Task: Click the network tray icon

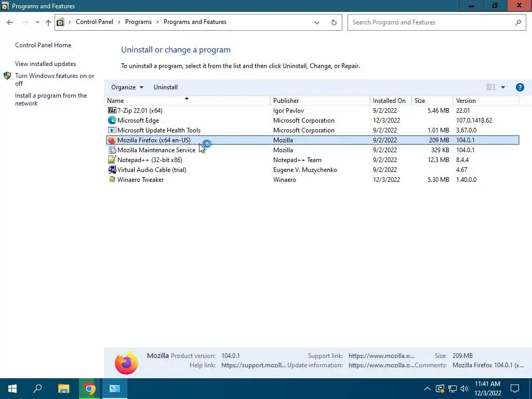Action: click(x=453, y=389)
